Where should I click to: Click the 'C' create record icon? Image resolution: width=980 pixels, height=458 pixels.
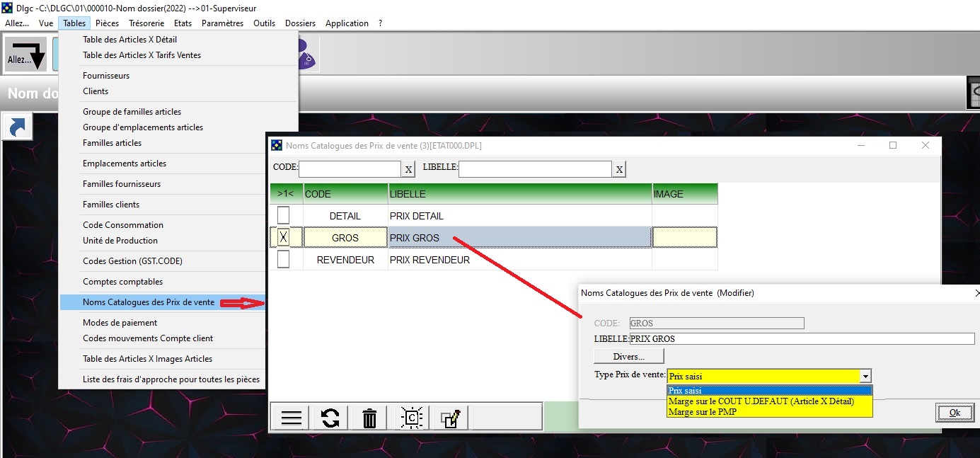(x=411, y=418)
